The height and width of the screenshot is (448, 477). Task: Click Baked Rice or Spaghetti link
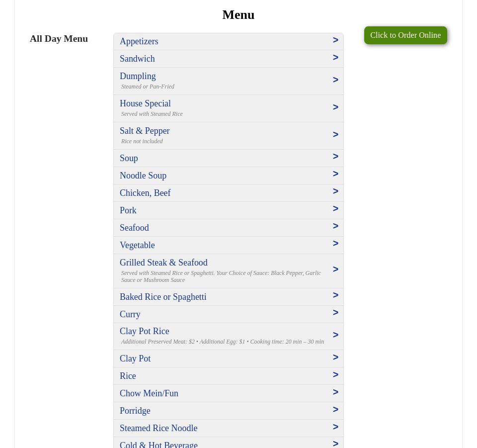(x=163, y=297)
